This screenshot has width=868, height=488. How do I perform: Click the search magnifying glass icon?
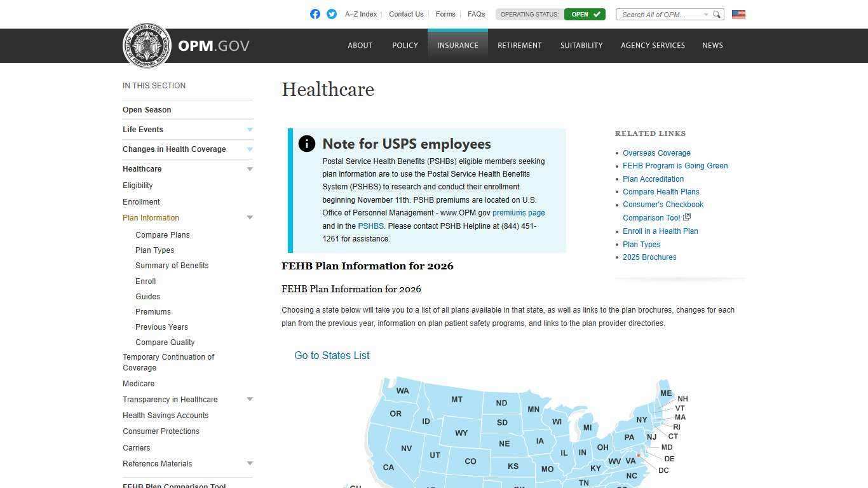pyautogui.click(x=717, y=14)
